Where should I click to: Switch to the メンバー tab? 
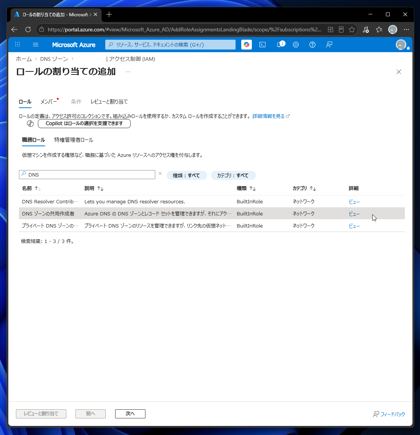(x=49, y=102)
